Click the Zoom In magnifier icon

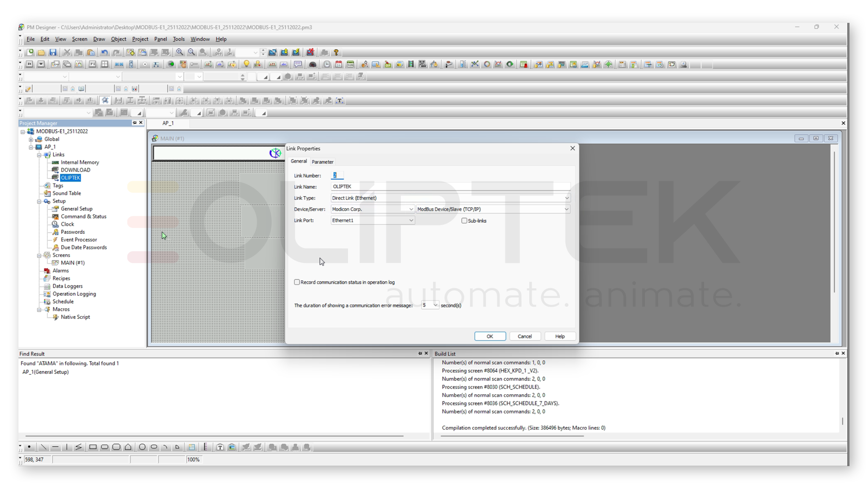(180, 52)
